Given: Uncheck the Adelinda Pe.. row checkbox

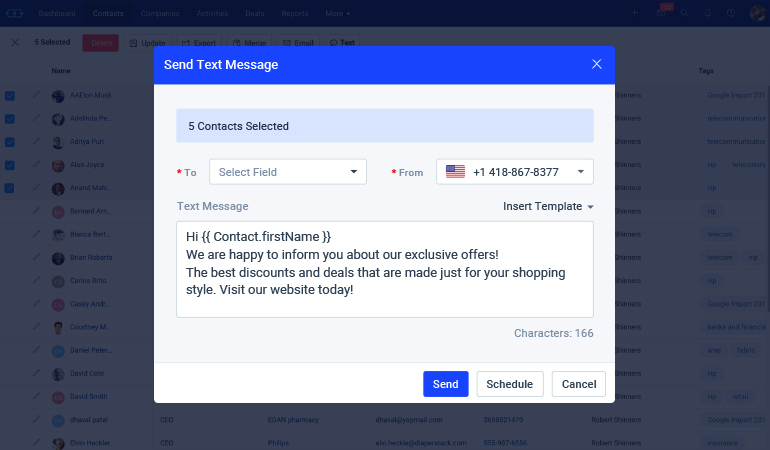Looking at the screenshot, I should click(x=10, y=119).
